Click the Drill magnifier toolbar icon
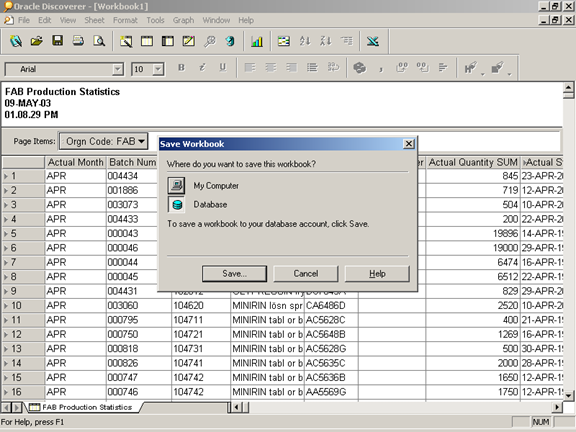 210,41
